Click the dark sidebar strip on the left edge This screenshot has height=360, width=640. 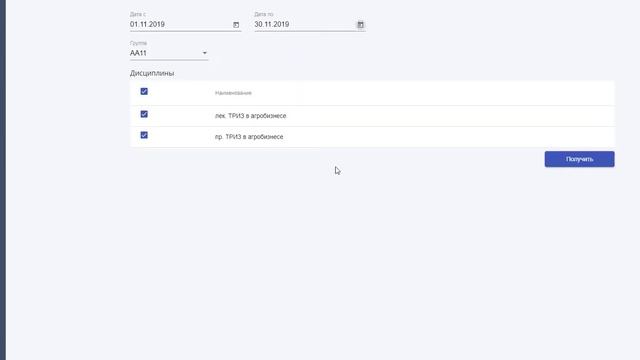pos(3,180)
